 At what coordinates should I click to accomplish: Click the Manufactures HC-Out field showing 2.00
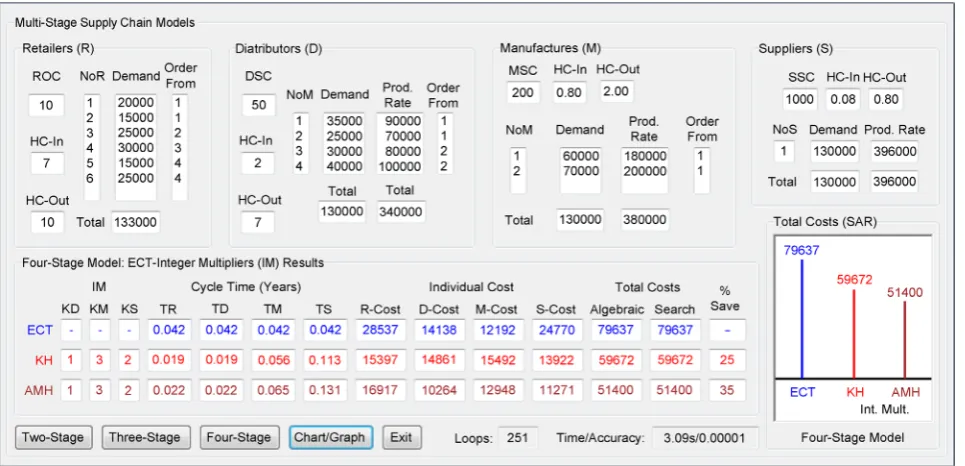coord(615,92)
